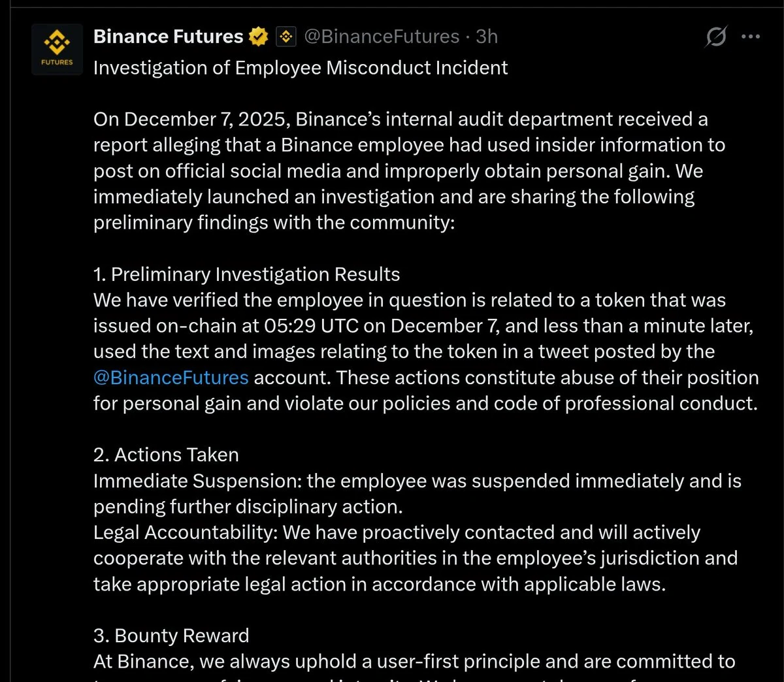Open the @BinanceFutures handle beside the badges

(382, 37)
